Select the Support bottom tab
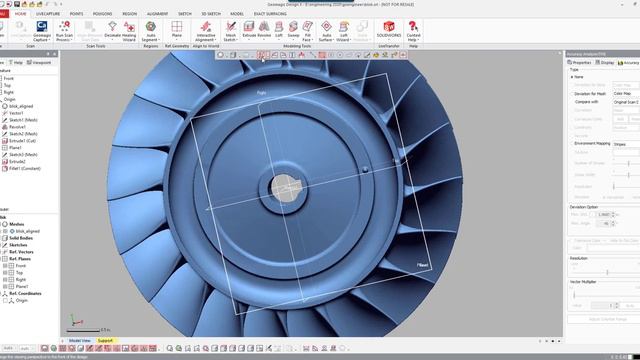This screenshot has height=360, width=640. [105, 340]
